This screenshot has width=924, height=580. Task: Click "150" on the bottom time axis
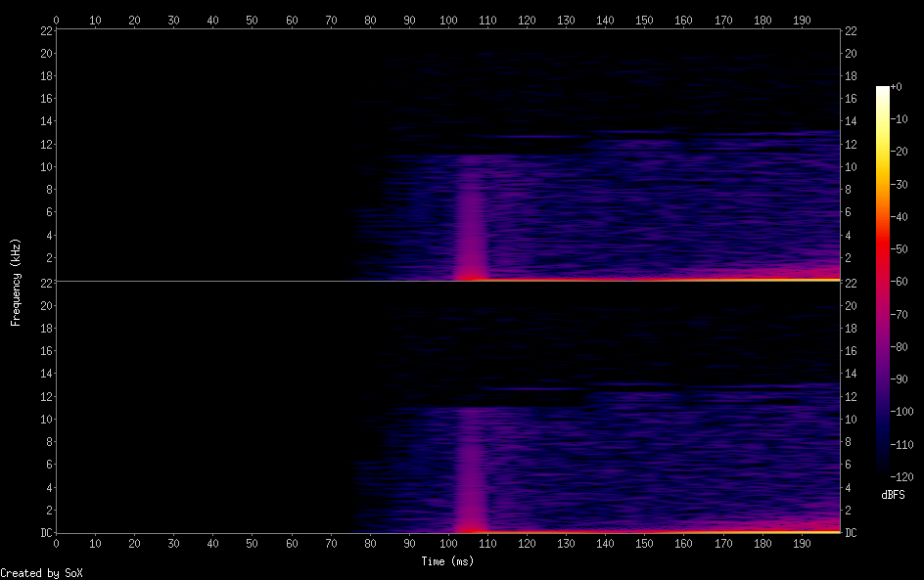[x=644, y=544]
